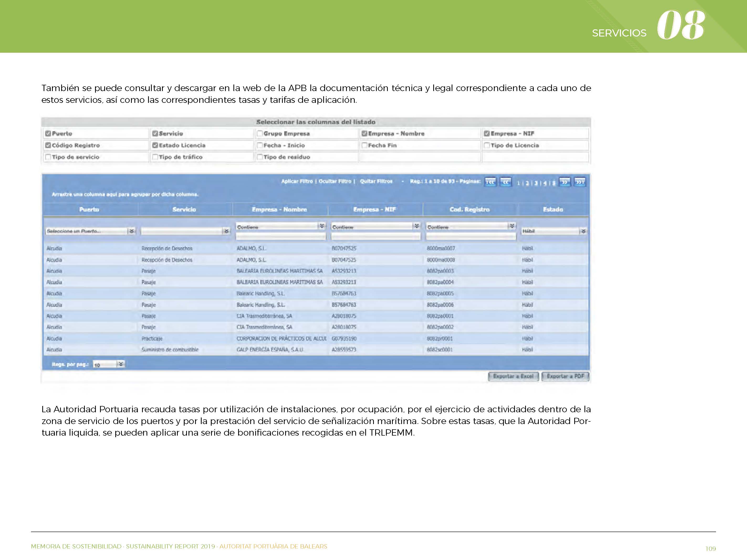Go to results page 5
747x560 pixels.
click(x=554, y=183)
